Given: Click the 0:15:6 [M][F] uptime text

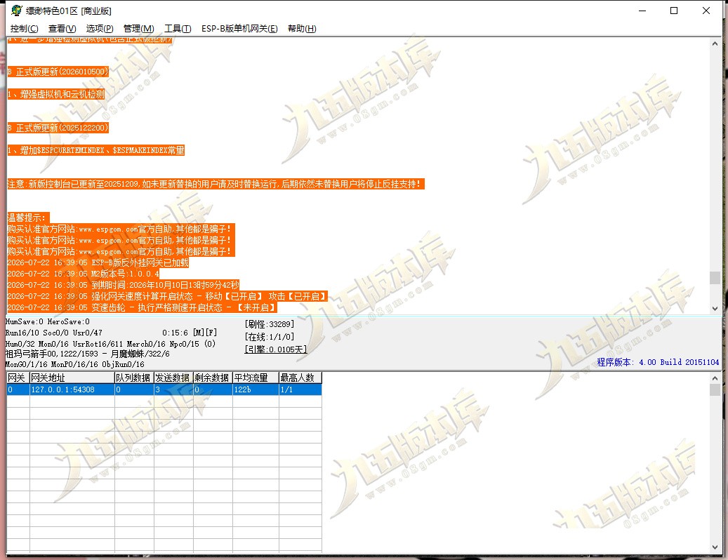Looking at the screenshot, I should tap(190, 333).
